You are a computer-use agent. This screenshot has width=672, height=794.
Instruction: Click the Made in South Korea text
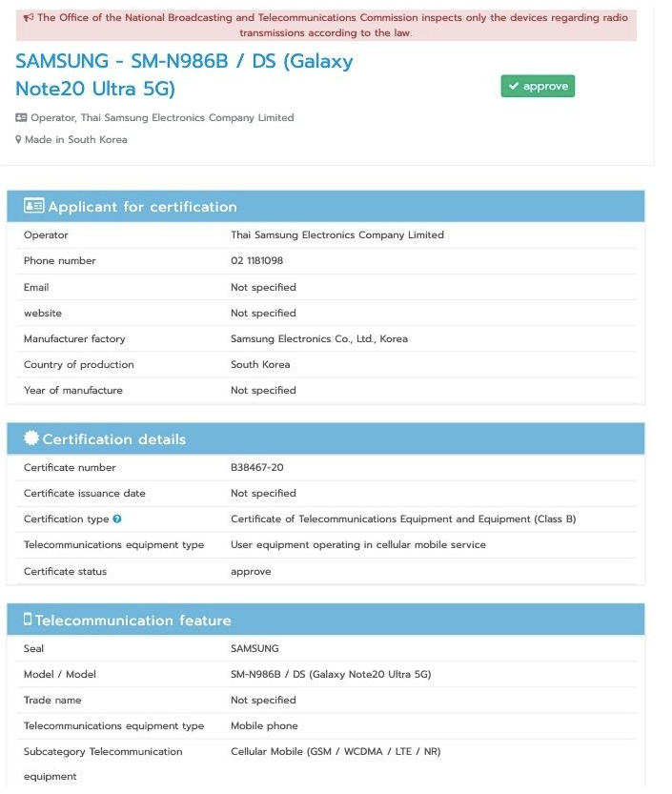[75, 140]
